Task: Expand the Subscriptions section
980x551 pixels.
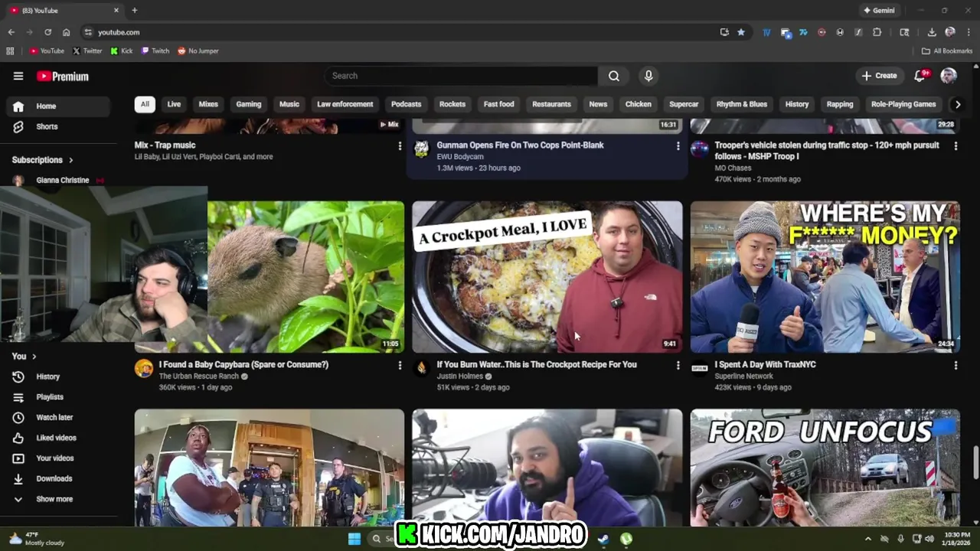Action: (x=43, y=160)
